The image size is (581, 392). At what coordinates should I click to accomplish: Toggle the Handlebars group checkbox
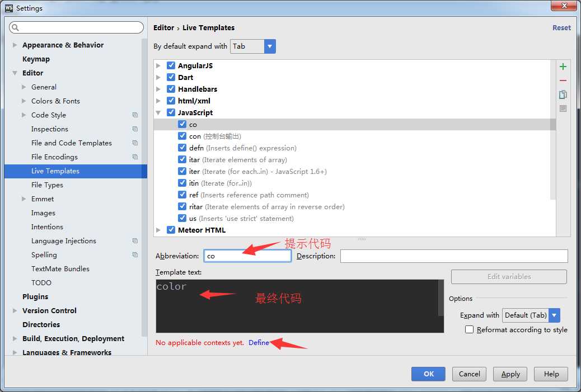click(171, 89)
